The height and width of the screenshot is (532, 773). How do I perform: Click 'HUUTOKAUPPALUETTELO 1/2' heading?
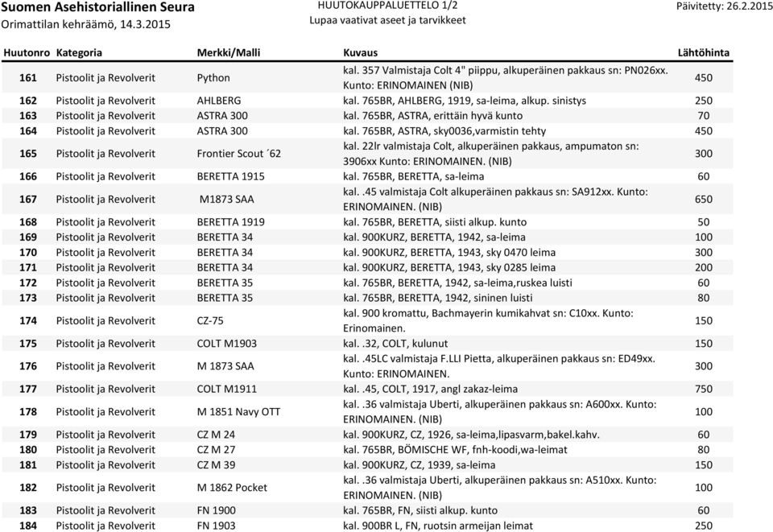coord(387,6)
